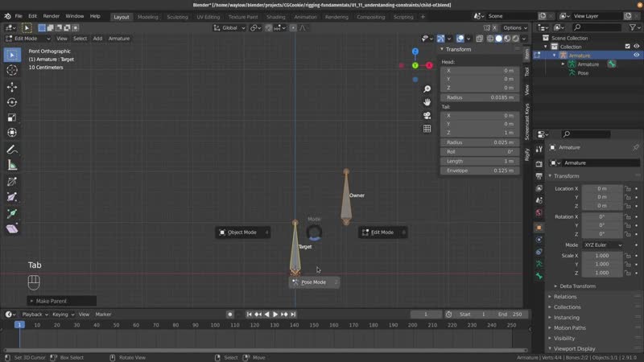Toggle lock on Scale X
The height and width of the screenshot is (362, 644).
(628, 256)
